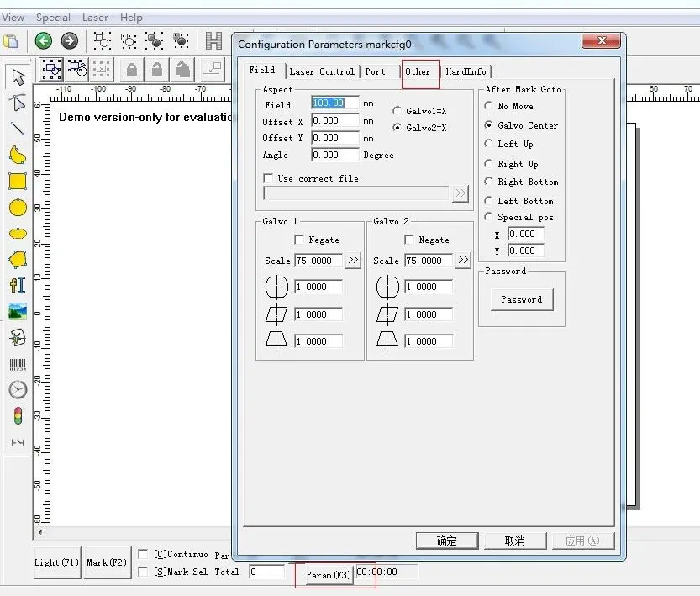Screen dimensions: 700x596
Task: Tick Negate under Galvo 1
Action: 299,240
